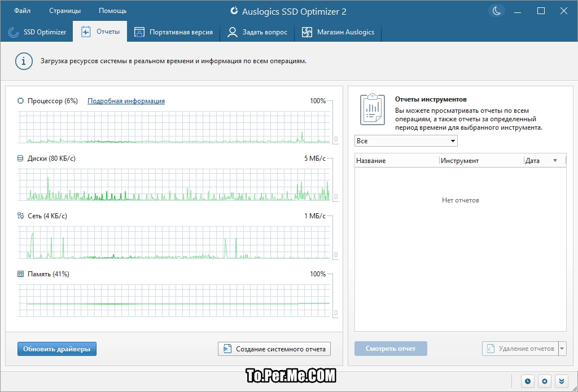The width and height of the screenshot is (578, 392).
Task: Maximize the application window
Action: (x=541, y=11)
